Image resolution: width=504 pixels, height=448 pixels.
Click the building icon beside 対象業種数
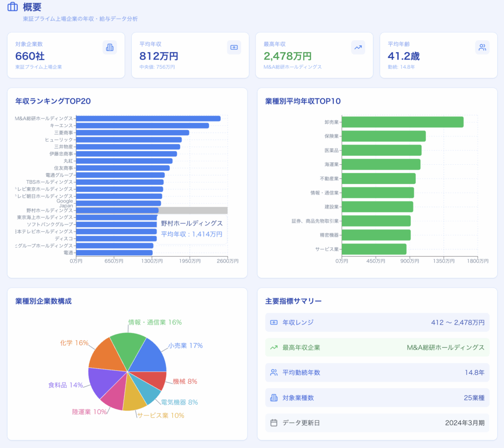tap(274, 398)
